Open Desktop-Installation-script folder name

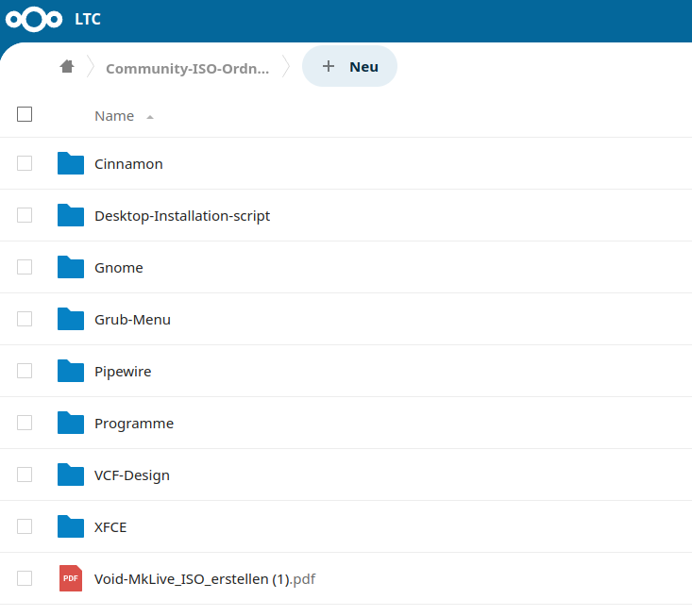pyautogui.click(x=182, y=216)
